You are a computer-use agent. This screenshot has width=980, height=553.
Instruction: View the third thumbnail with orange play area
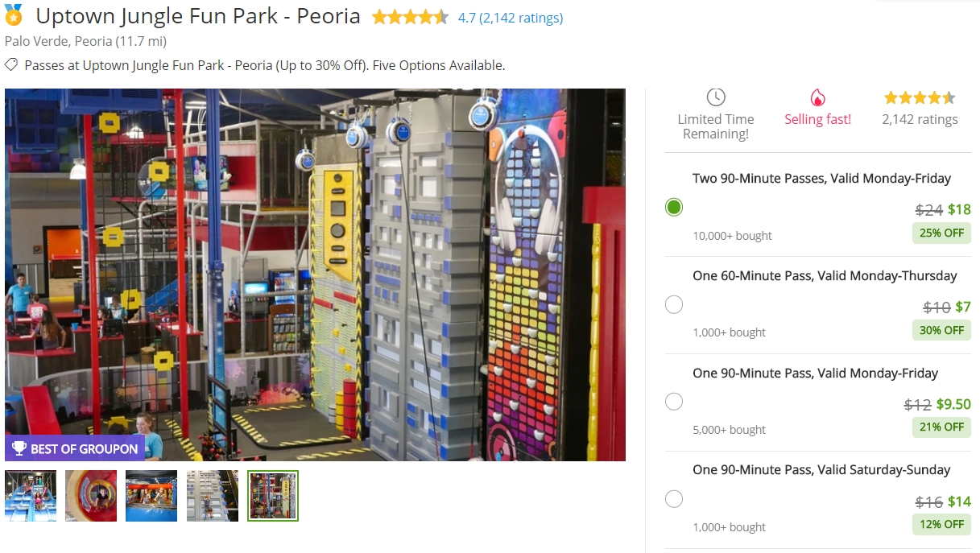(151, 496)
